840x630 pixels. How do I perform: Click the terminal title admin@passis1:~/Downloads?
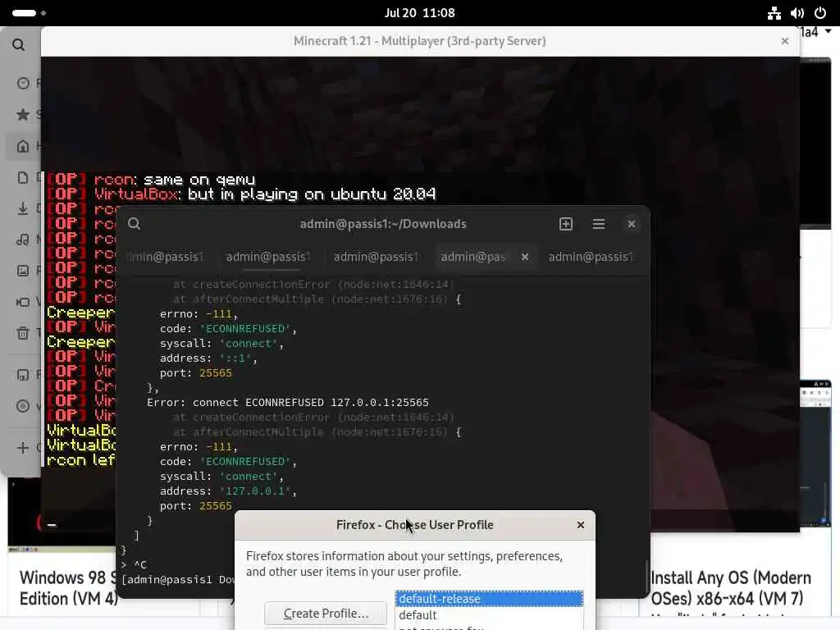click(383, 224)
